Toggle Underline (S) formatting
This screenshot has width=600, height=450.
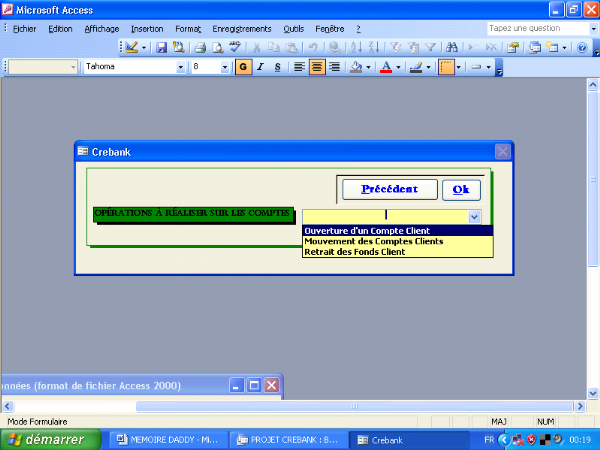[278, 67]
